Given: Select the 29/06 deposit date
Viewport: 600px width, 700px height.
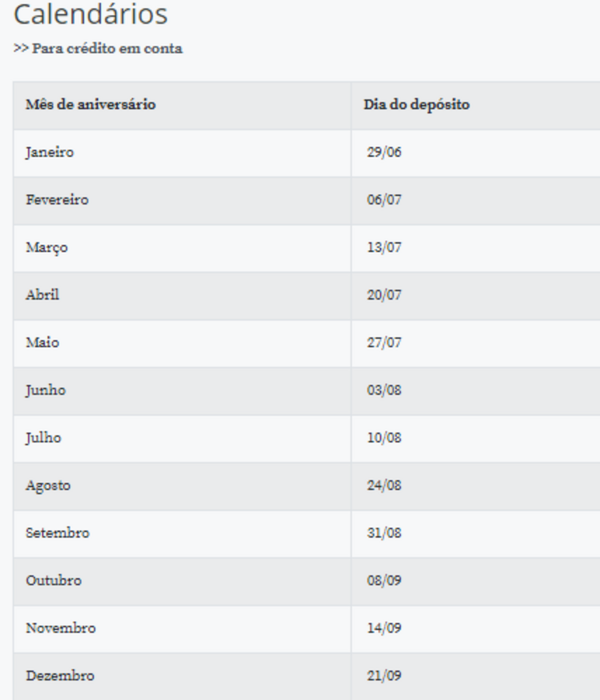Looking at the screenshot, I should (384, 152).
